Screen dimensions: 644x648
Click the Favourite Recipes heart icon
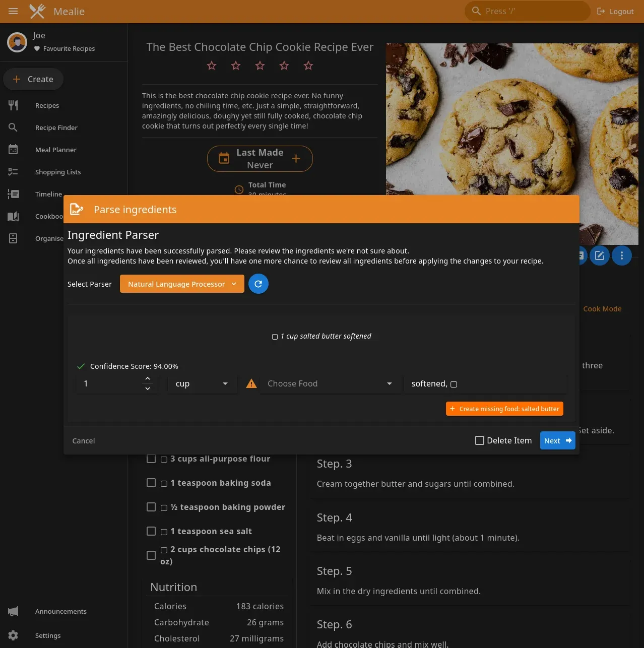(37, 49)
